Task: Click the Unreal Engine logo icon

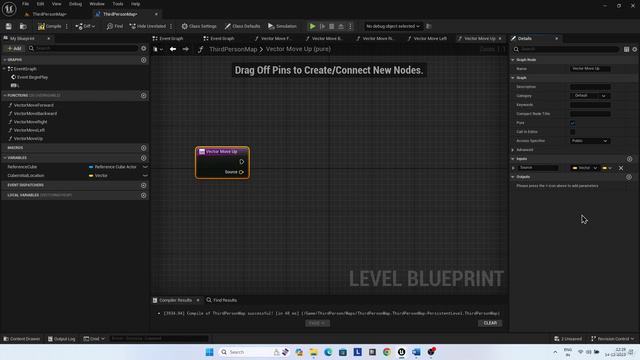Action: (x=9, y=8)
